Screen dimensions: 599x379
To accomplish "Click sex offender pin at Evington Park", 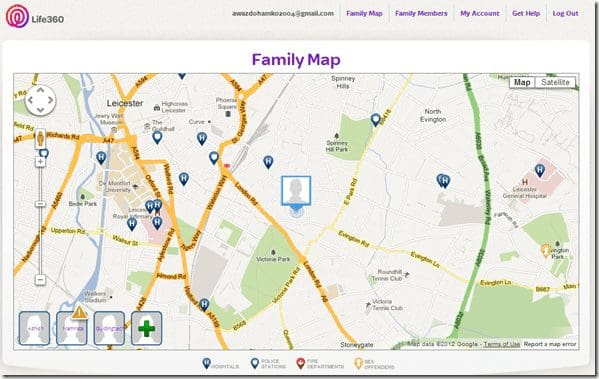I will 546,251.
